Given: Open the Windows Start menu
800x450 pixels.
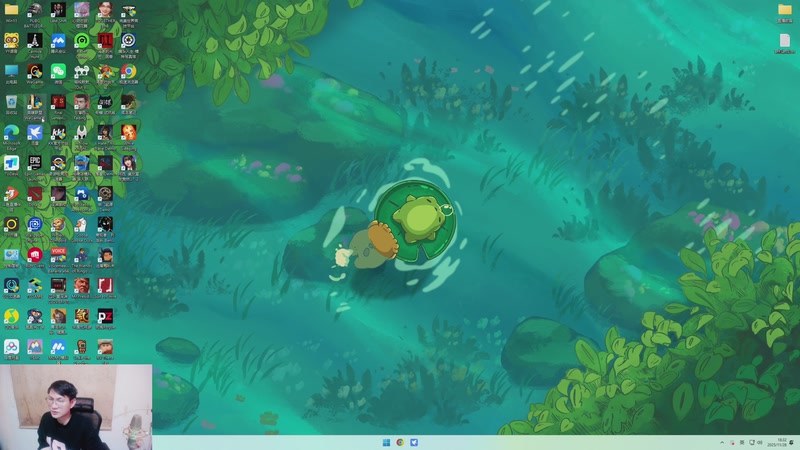Looking at the screenshot, I should click(386, 442).
